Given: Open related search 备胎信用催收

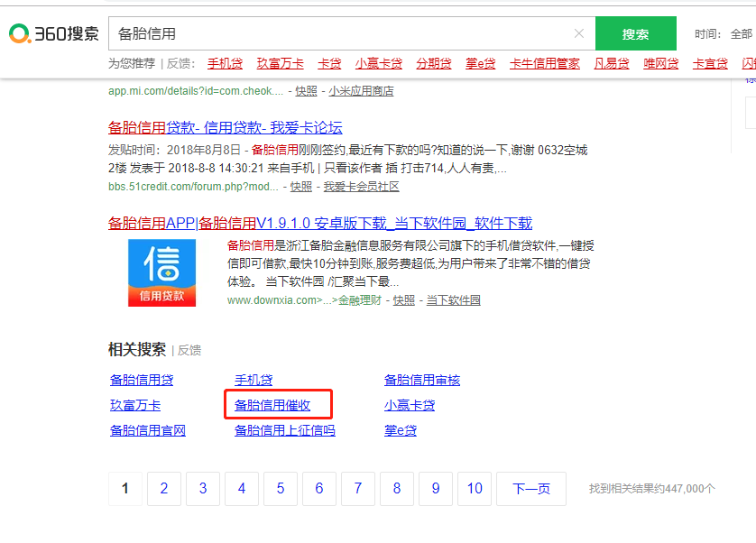Looking at the screenshot, I should point(272,405).
